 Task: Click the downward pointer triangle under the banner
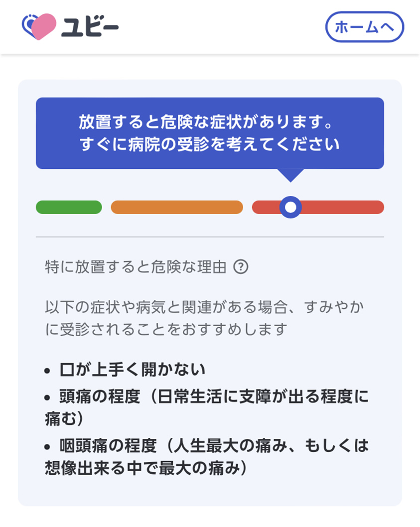tap(290, 175)
